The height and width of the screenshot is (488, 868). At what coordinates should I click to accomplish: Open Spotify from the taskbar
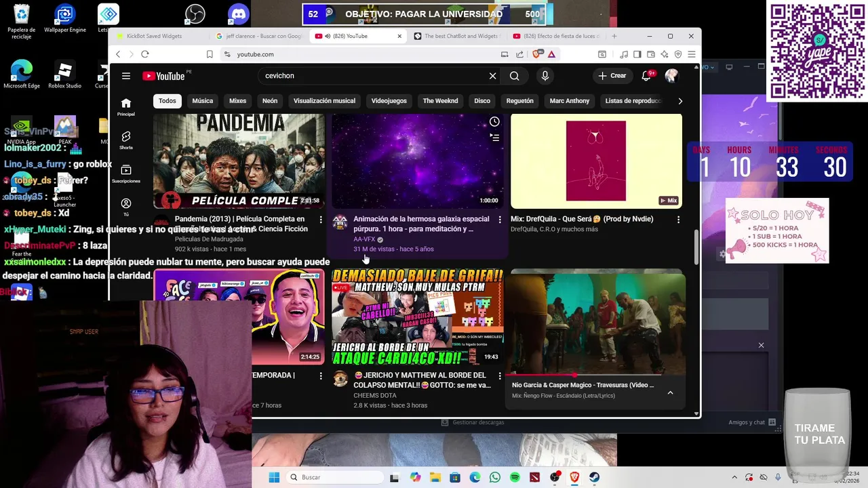tap(515, 477)
